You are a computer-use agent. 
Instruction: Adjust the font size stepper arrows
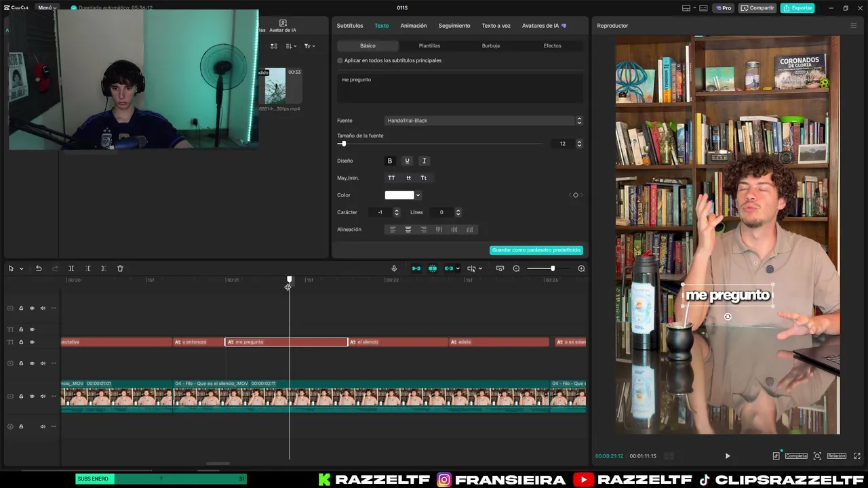[x=579, y=144]
